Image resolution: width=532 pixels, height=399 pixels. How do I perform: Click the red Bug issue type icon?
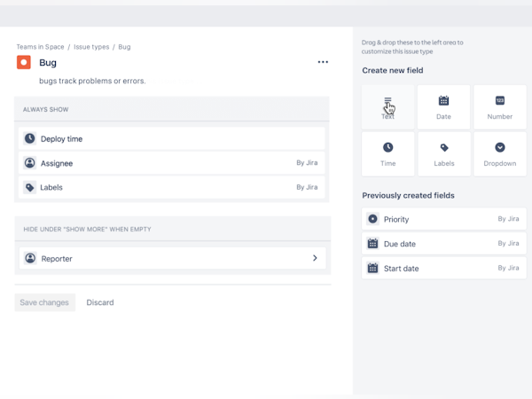(24, 62)
